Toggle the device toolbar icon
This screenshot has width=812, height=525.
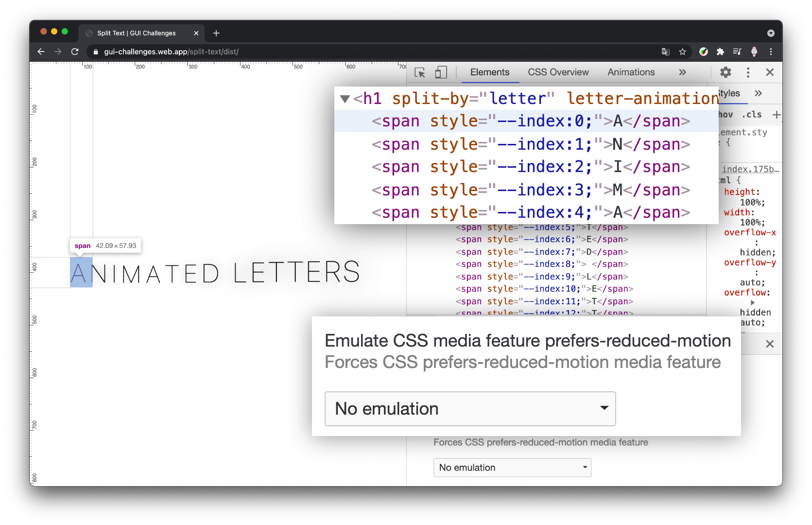(x=441, y=72)
